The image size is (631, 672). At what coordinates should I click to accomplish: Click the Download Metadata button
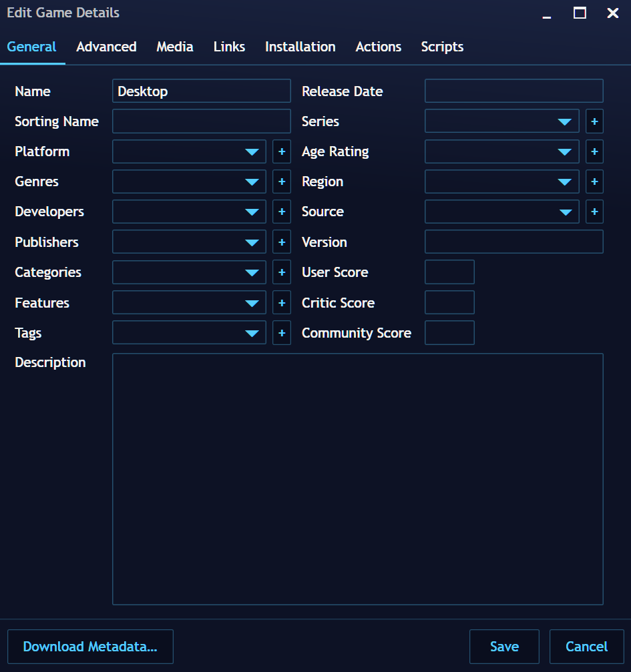pyautogui.click(x=90, y=646)
